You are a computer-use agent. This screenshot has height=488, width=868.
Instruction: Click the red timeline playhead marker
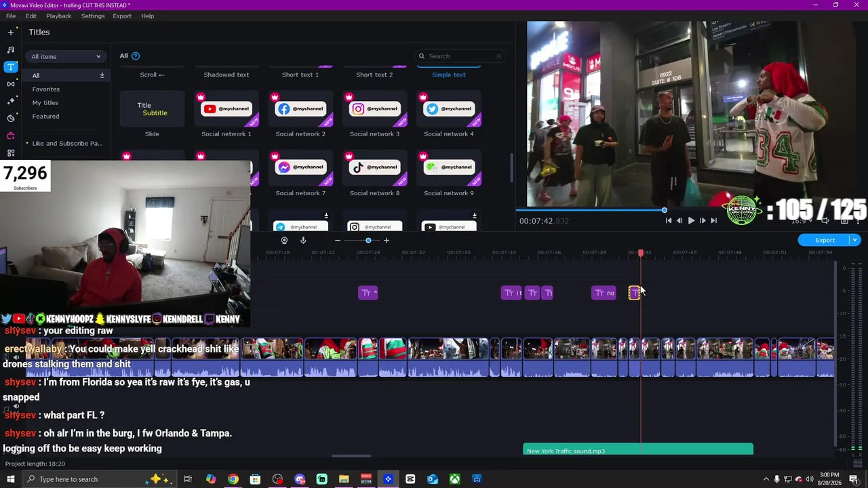pyautogui.click(x=641, y=253)
